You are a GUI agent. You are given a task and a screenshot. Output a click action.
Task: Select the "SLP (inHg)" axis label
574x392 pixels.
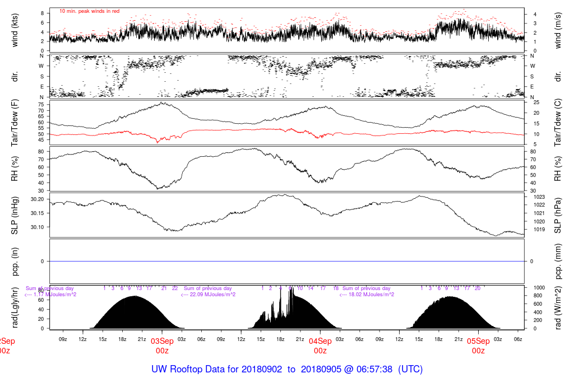15,216
